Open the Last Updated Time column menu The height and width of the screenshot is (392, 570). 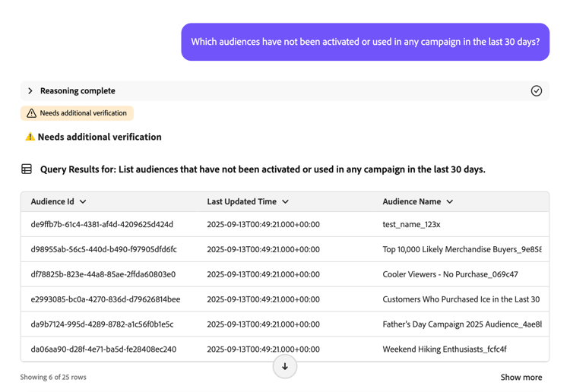286,202
